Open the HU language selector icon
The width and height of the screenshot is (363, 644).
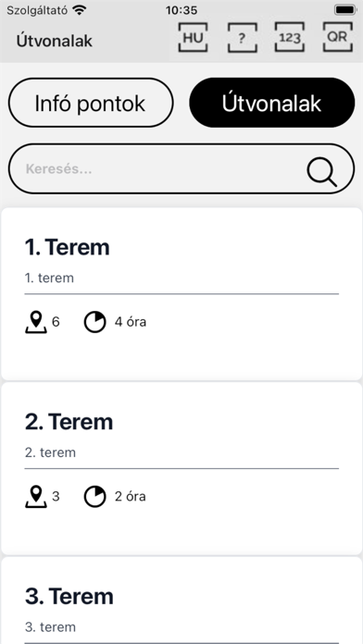[193, 37]
